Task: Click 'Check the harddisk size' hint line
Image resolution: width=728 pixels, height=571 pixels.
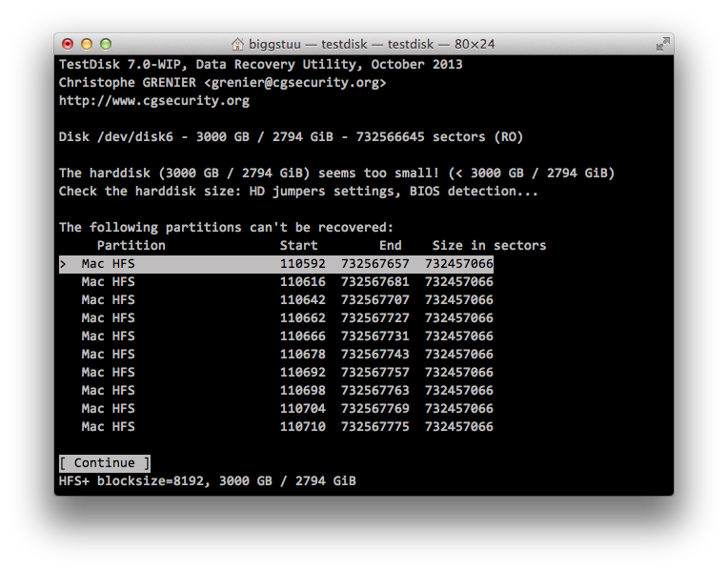Action: pyautogui.click(x=298, y=192)
